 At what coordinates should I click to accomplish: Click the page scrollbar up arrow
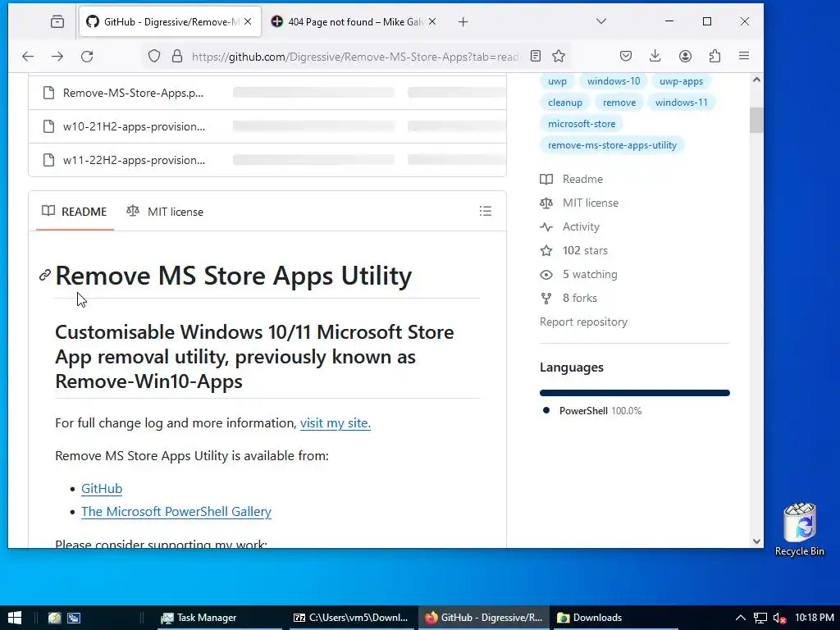tap(756, 80)
